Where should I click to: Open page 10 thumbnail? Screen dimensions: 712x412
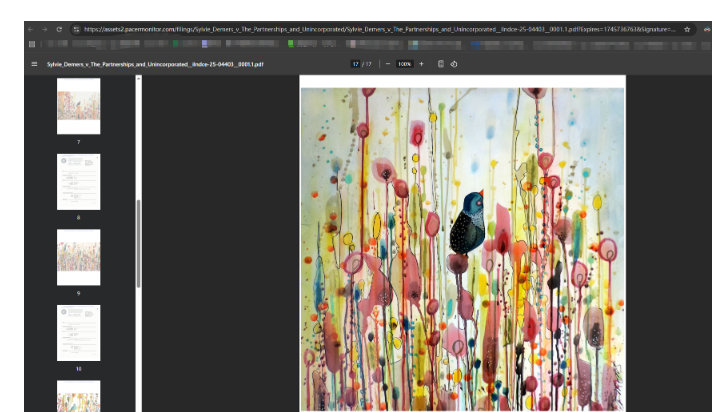click(79, 333)
